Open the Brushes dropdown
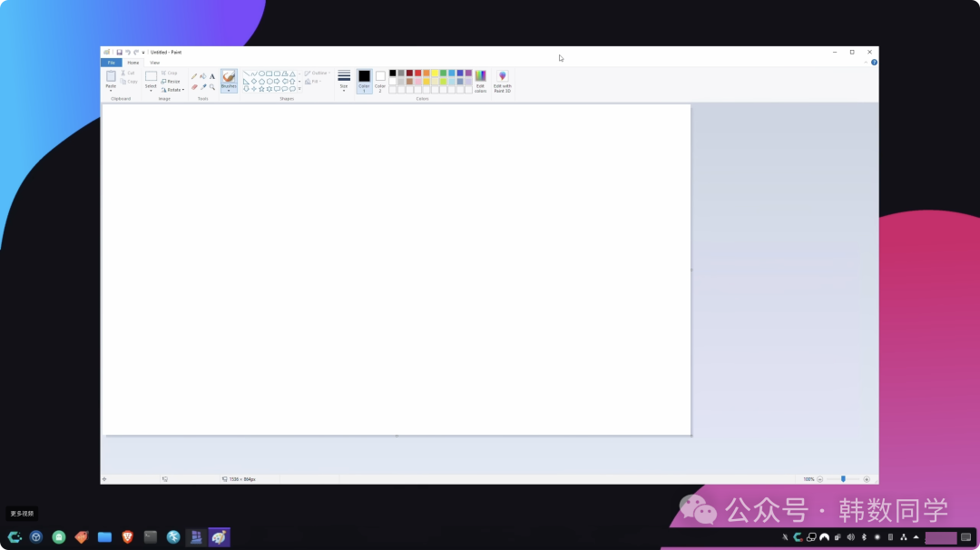Viewport: 980px width, 550px height. click(x=229, y=90)
